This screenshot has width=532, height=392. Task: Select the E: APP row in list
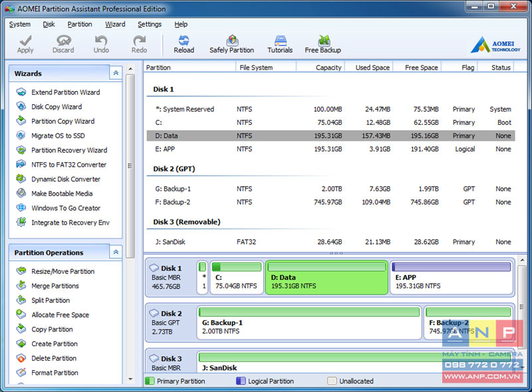click(331, 149)
